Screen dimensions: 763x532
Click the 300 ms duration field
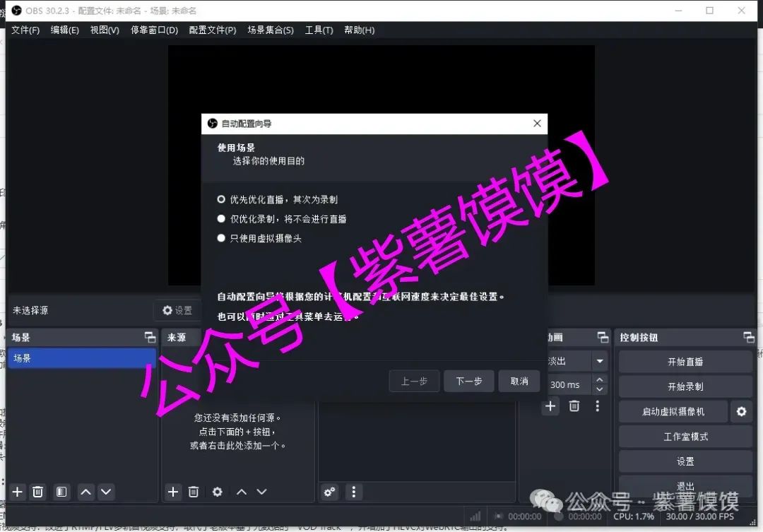coord(568,384)
